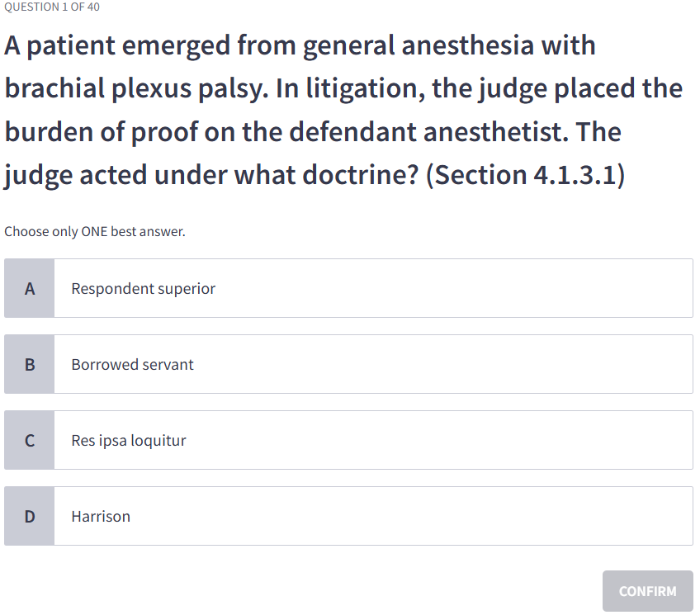The image size is (700, 615).
Task: Click the "Respondent superior" answer text
Action: [143, 288]
